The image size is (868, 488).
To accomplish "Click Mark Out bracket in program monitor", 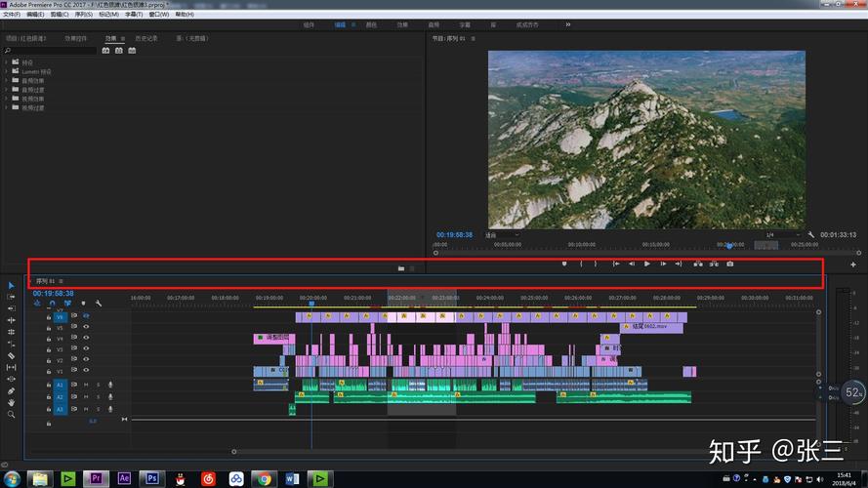I will click(596, 264).
